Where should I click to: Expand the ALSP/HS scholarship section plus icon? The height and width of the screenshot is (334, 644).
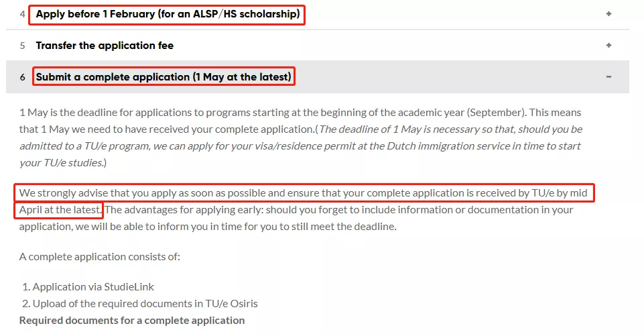pyautogui.click(x=608, y=14)
